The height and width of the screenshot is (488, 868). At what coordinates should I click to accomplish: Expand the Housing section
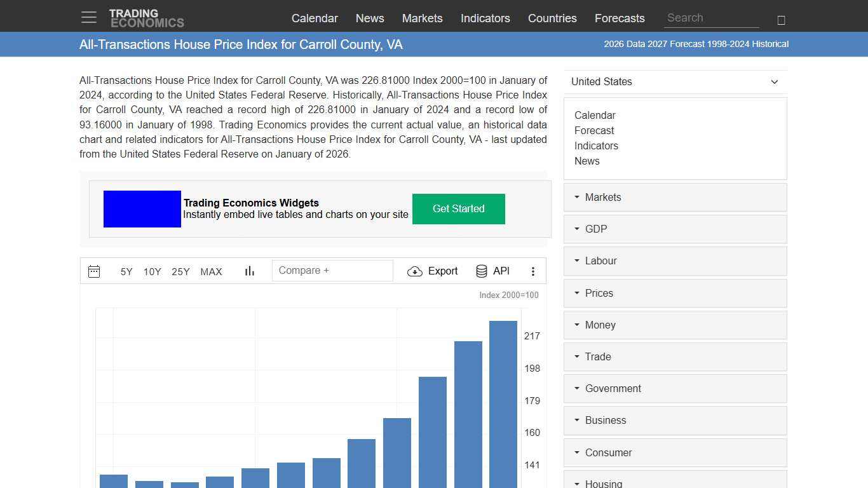(x=602, y=482)
